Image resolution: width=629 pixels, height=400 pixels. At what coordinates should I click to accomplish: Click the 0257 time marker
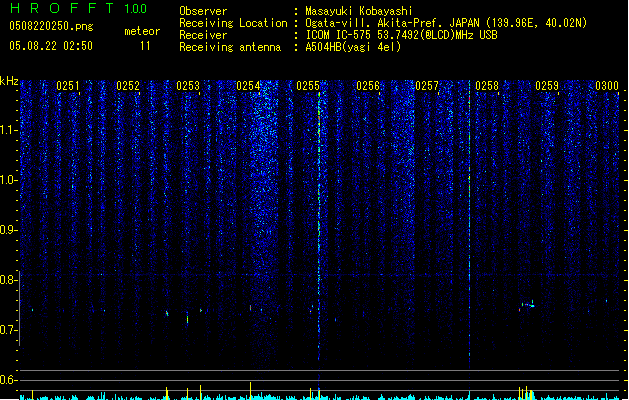coord(427,86)
